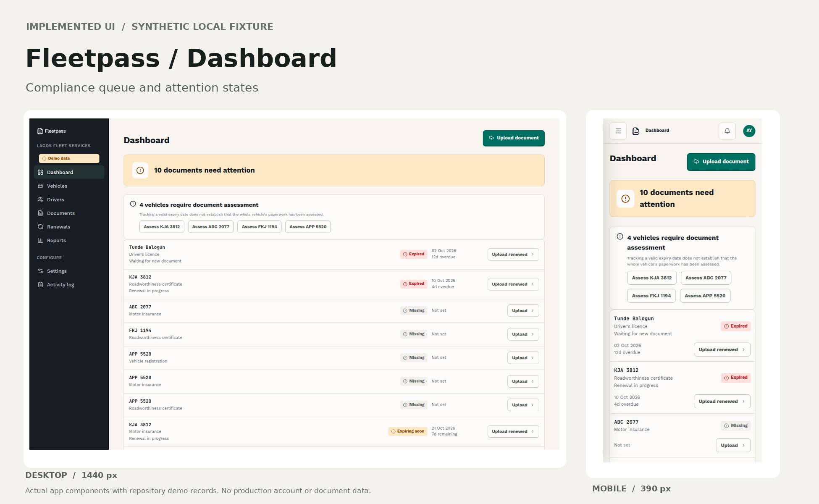This screenshot has width=819, height=504.
Task: Click Upload for APP 5520 Vehicle registration
Action: (523, 358)
